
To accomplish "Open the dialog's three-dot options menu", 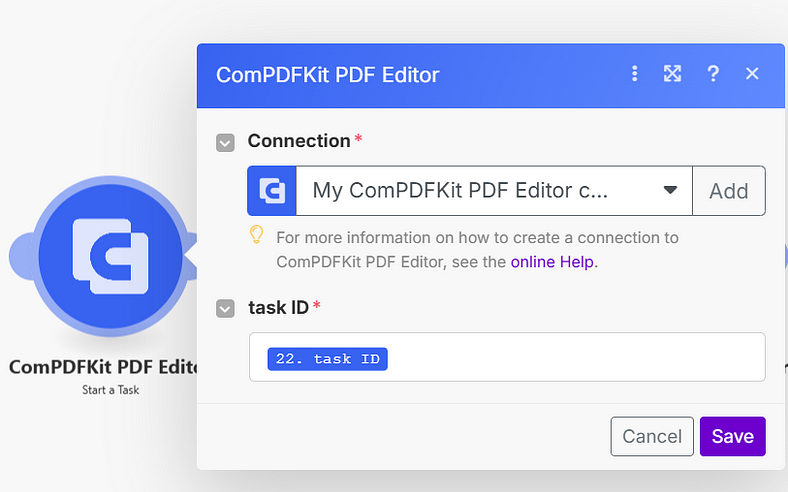I will (635, 74).
